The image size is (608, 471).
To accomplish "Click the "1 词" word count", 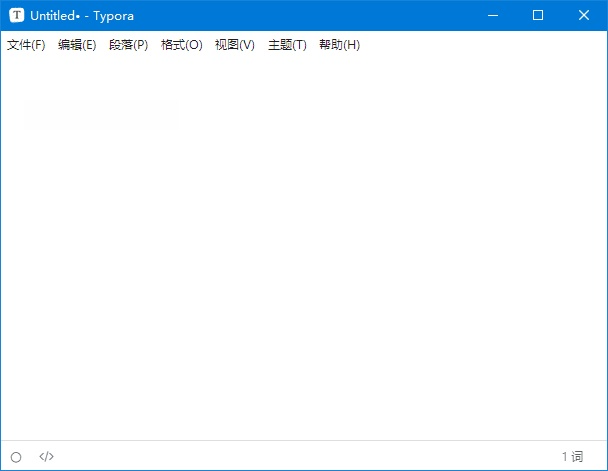I will 572,457.
